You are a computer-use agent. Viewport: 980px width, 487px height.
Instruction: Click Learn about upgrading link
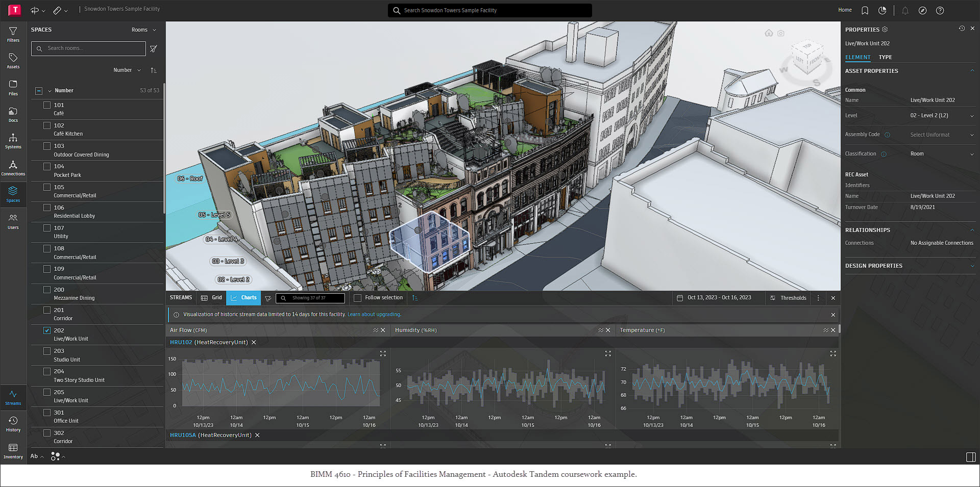pyautogui.click(x=374, y=315)
